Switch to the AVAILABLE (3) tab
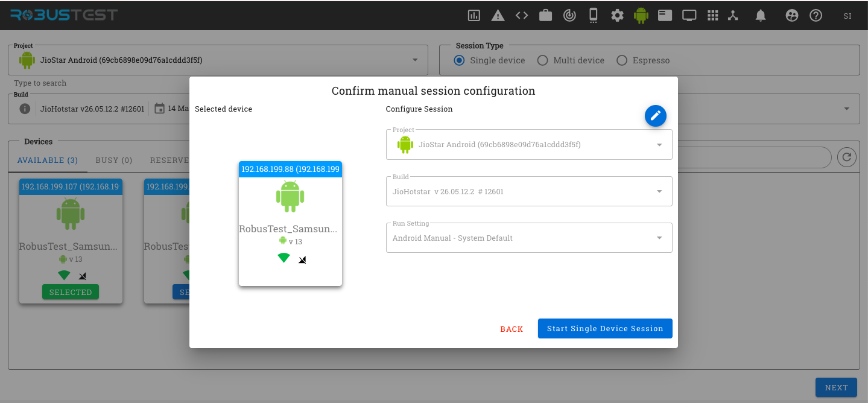Screen dimensions: 868x403 (48, 160)
